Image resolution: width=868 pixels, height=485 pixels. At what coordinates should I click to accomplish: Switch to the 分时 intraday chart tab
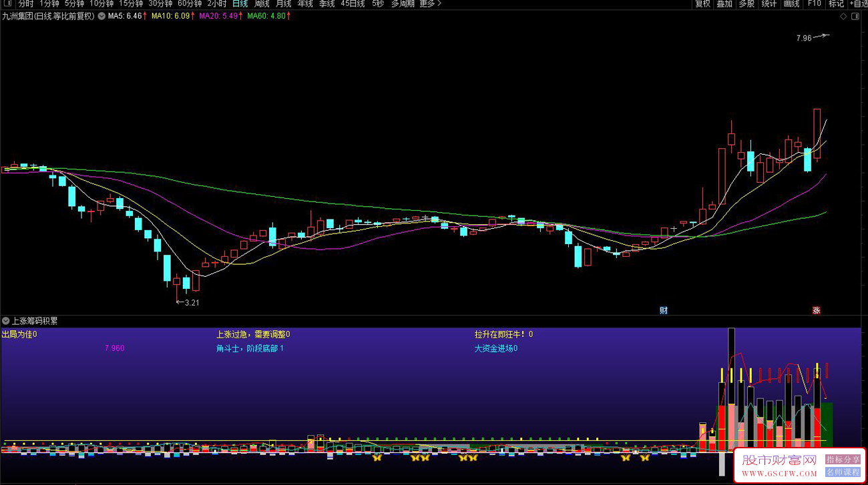[26, 4]
